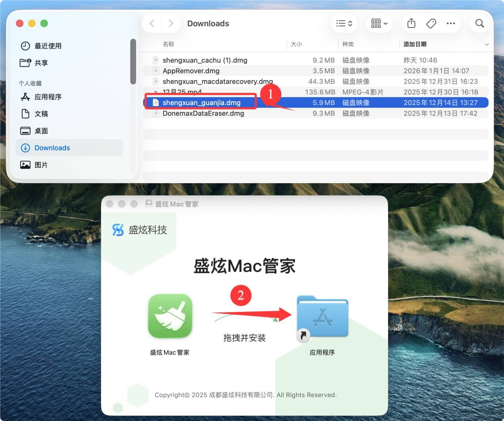Click the Tags icon in the toolbar
The image size is (504, 421).
[431, 23]
